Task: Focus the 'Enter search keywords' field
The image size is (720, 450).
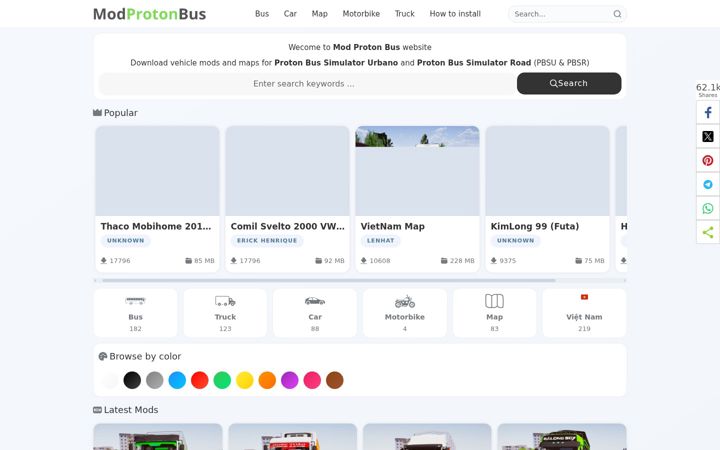Action: coord(308,84)
